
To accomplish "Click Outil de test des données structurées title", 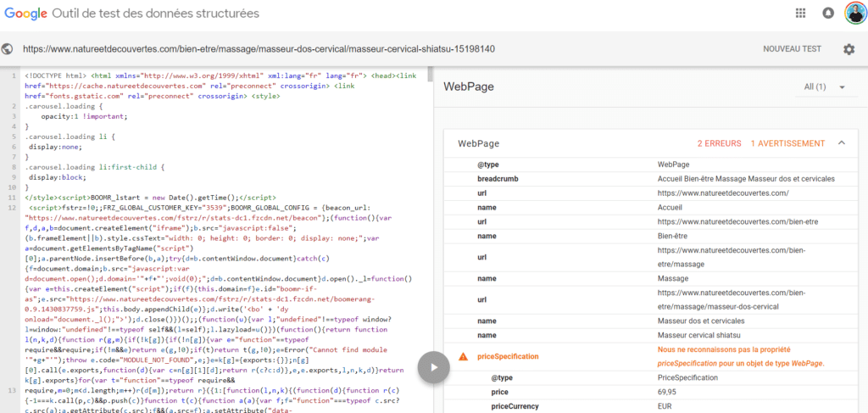I will pos(155,14).
